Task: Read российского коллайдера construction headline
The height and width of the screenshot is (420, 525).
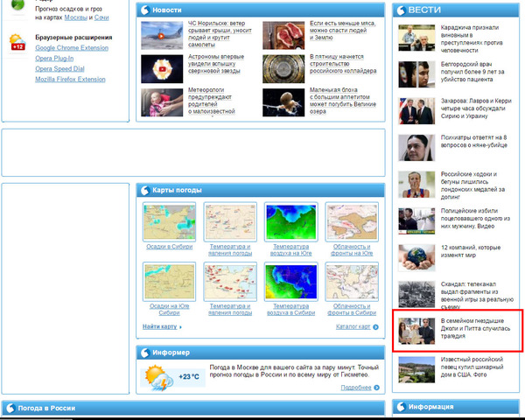Action: pyautogui.click(x=343, y=64)
